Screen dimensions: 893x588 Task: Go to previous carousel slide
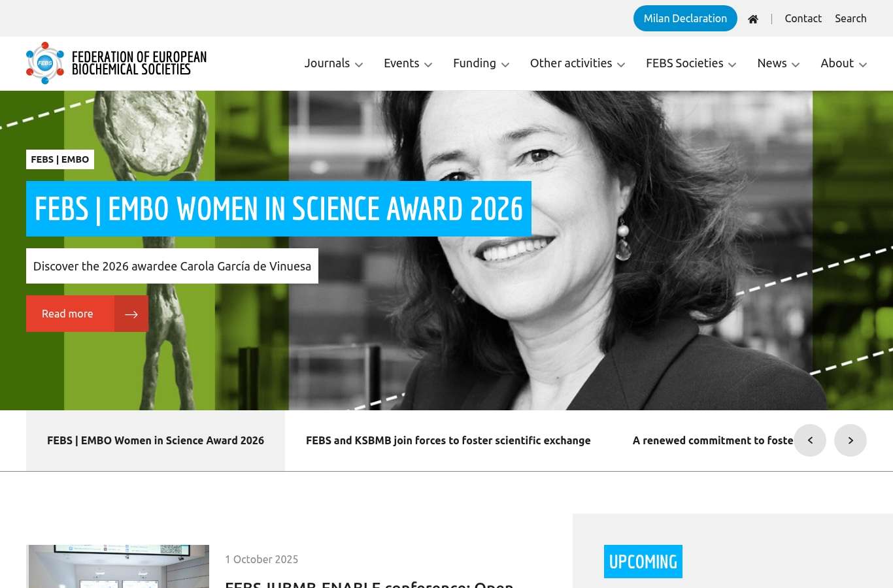810,440
